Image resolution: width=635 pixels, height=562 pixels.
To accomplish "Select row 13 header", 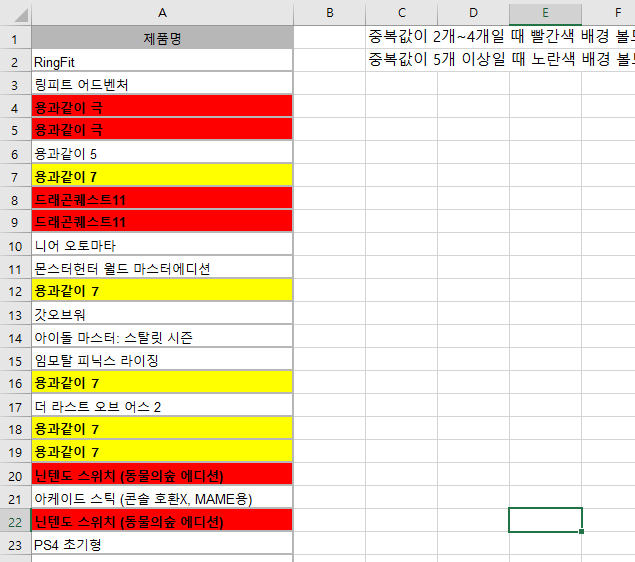I will click(15, 314).
